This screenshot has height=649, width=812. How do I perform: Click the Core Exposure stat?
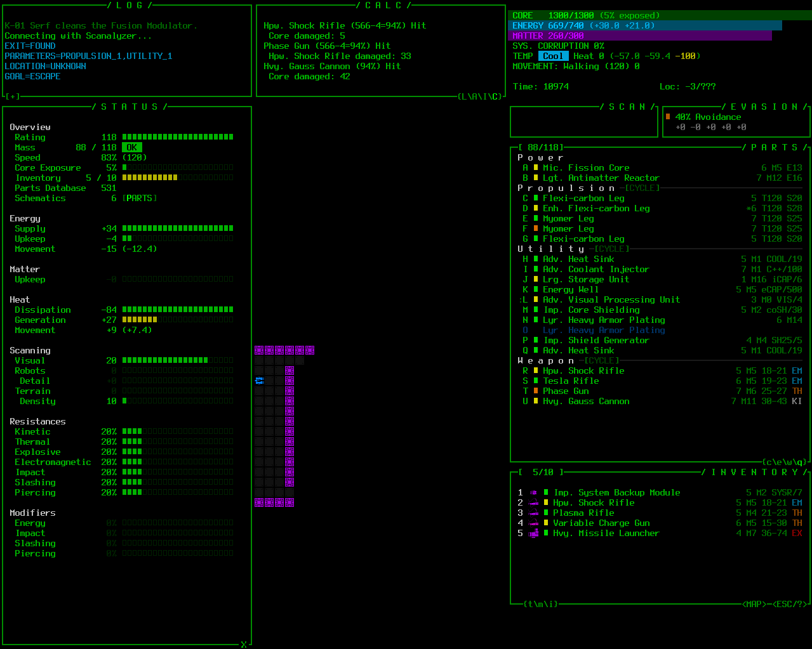(x=124, y=167)
